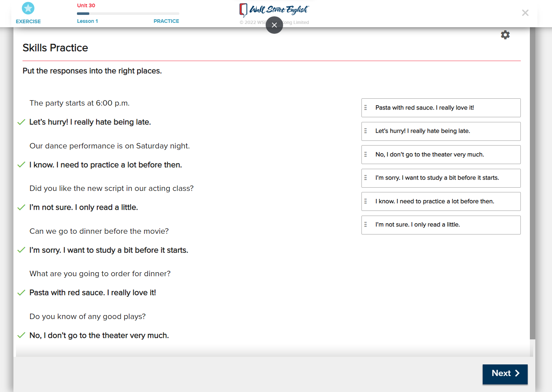
Task: Click checkmark beside answer 'I know. I need to practice'
Action: [x=21, y=165]
